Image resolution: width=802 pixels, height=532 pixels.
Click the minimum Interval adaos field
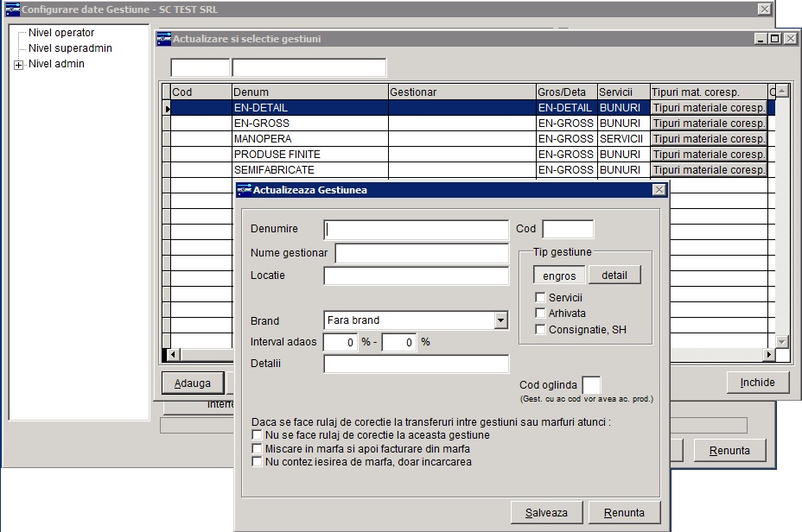point(341,342)
